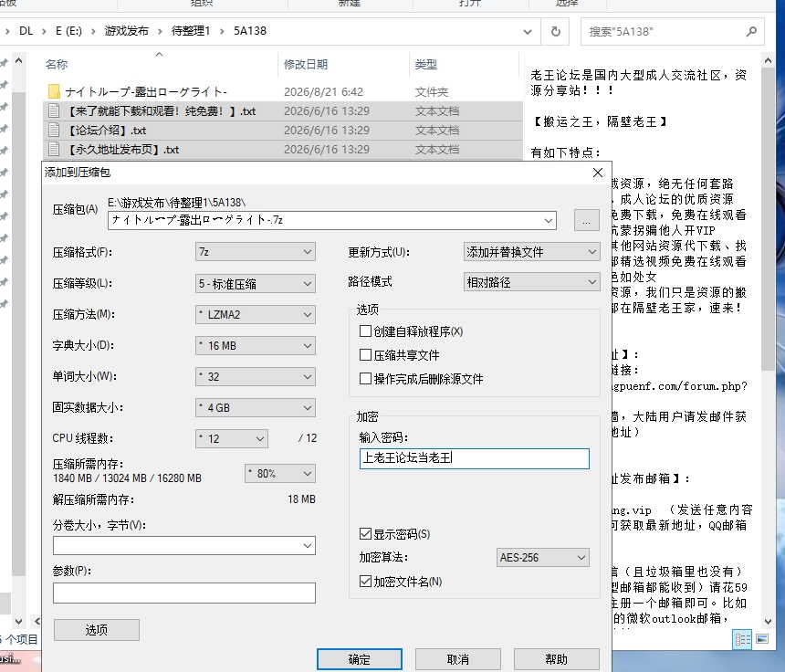785x672 pixels.
Task: Click the 取消 button
Action: point(458,659)
